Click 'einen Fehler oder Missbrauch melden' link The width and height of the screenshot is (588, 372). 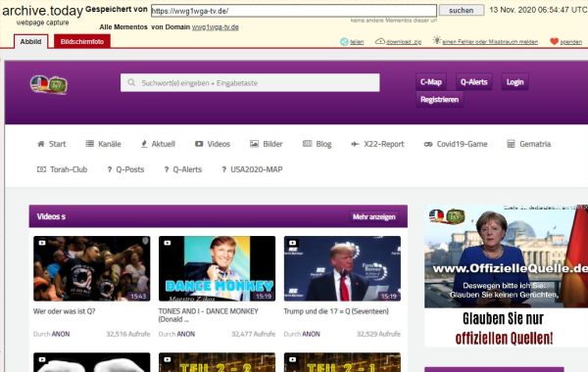[490, 42]
